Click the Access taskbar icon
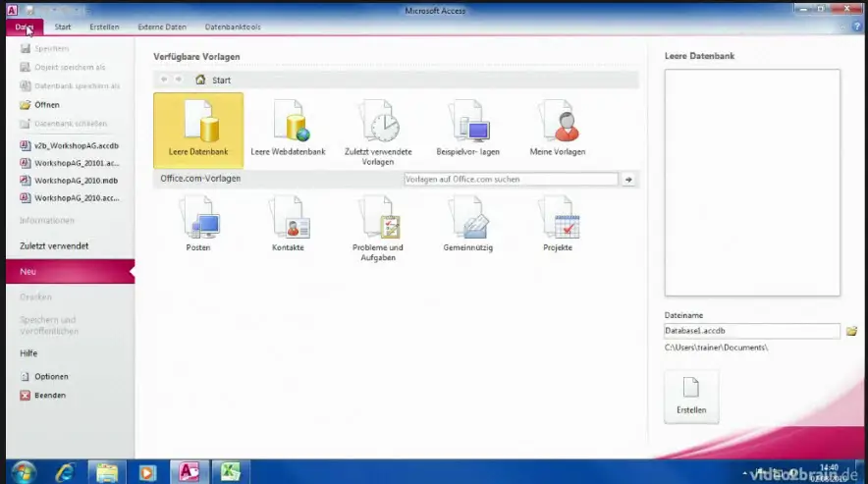 189,472
